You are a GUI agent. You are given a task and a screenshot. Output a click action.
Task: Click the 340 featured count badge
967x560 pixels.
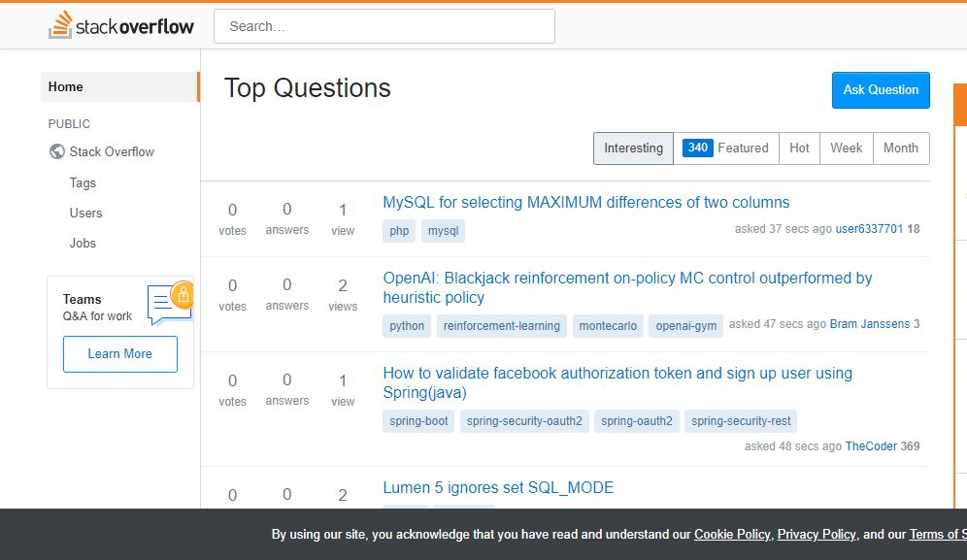click(x=697, y=148)
